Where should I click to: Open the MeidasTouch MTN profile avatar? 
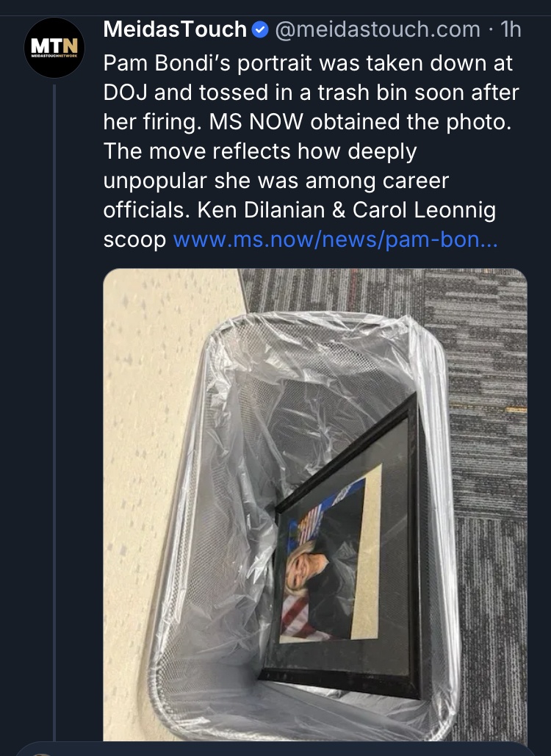coord(54,48)
